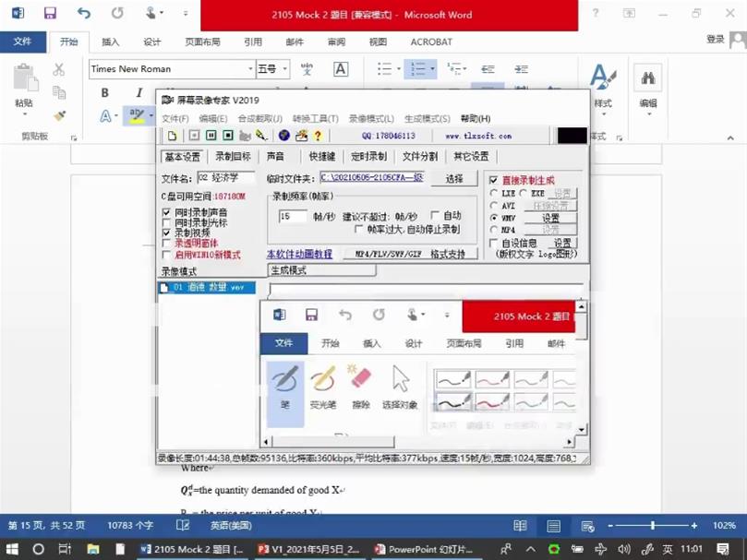Enable the 录透明窗体 transparent window checkbox

coord(166,244)
